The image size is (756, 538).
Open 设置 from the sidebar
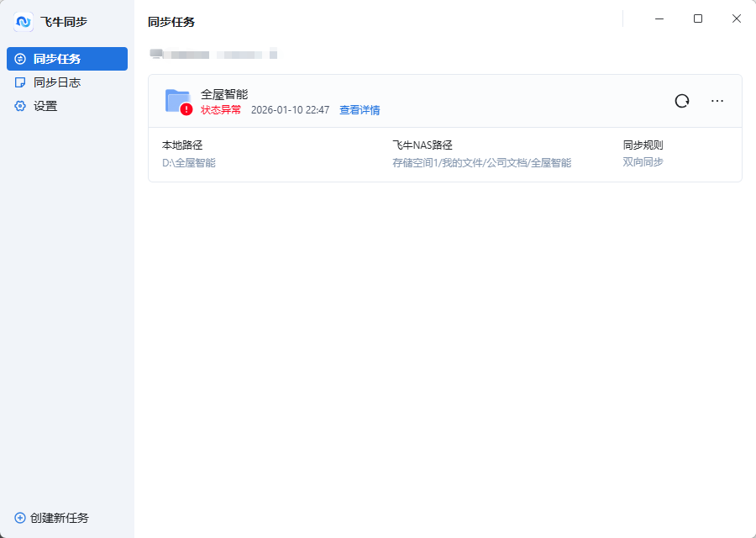tap(67, 106)
